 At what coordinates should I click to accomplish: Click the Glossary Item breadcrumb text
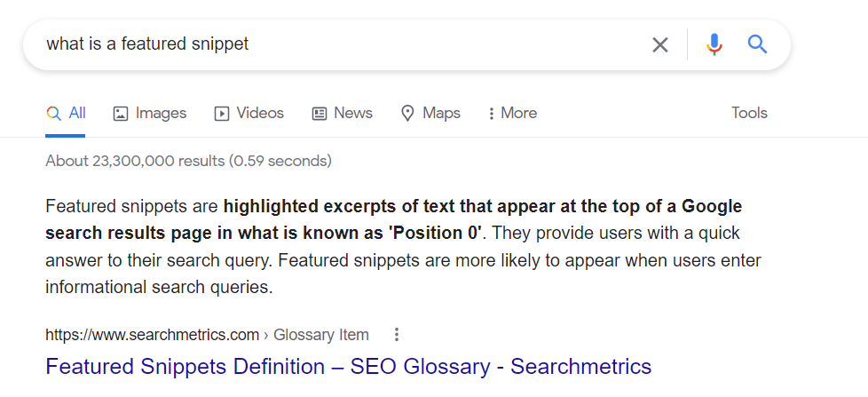321,335
